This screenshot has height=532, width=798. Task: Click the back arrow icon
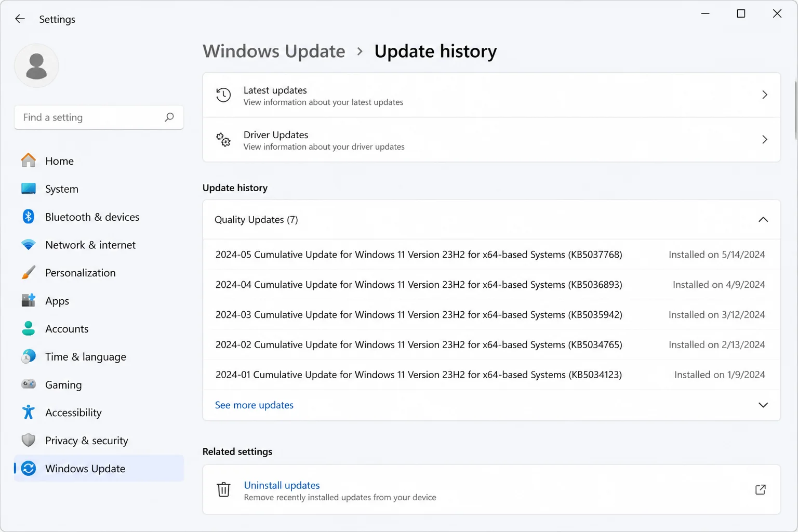pyautogui.click(x=20, y=19)
